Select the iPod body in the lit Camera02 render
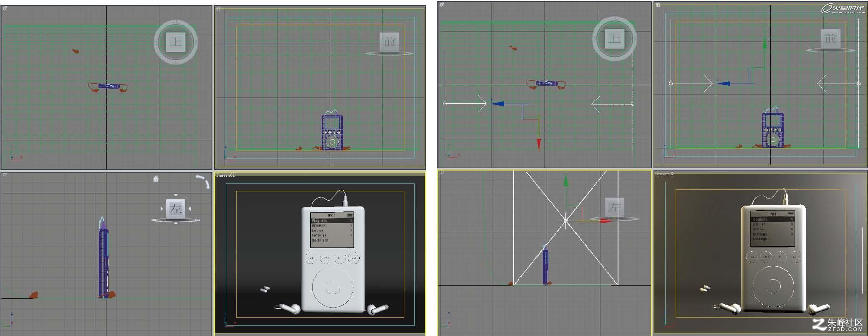 (x=773, y=258)
